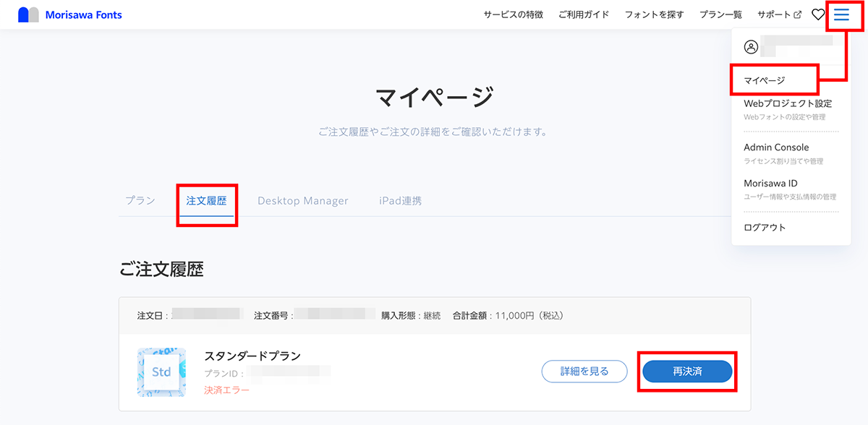Switch to the iPad連携 tab

coord(400,201)
